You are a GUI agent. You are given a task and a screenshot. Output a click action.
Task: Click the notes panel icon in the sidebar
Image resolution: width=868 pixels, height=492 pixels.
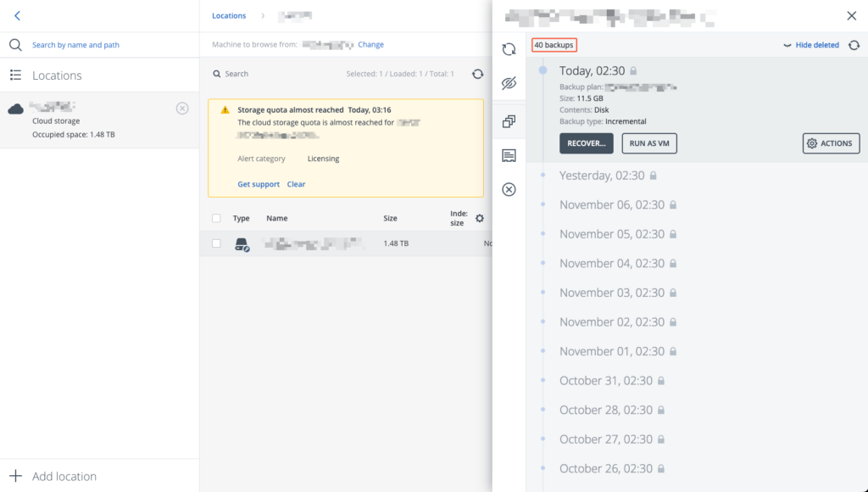[x=509, y=154]
